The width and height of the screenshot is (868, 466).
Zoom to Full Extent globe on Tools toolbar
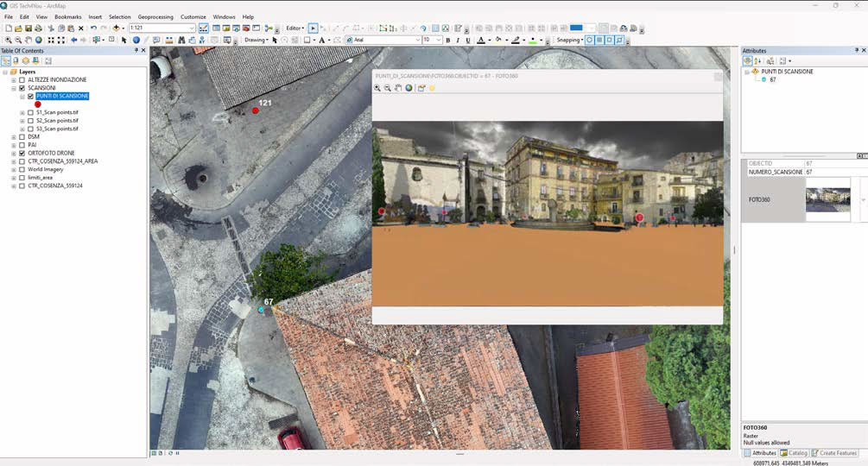(38, 41)
